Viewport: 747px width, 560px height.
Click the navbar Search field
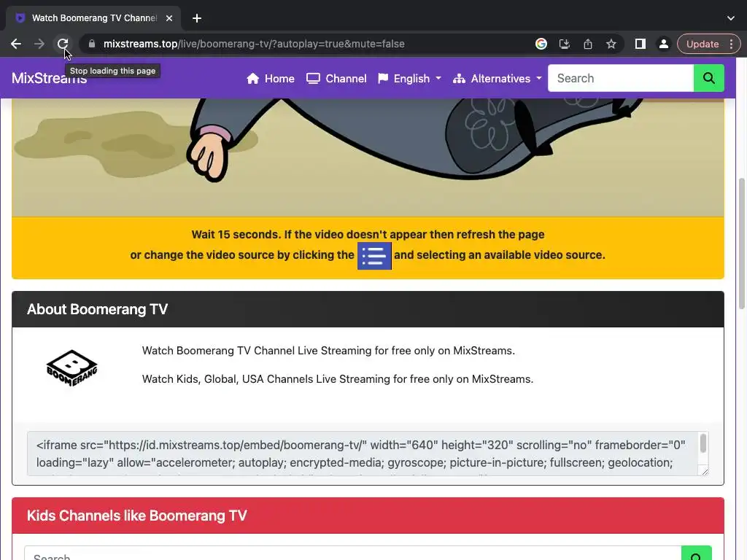click(x=621, y=78)
